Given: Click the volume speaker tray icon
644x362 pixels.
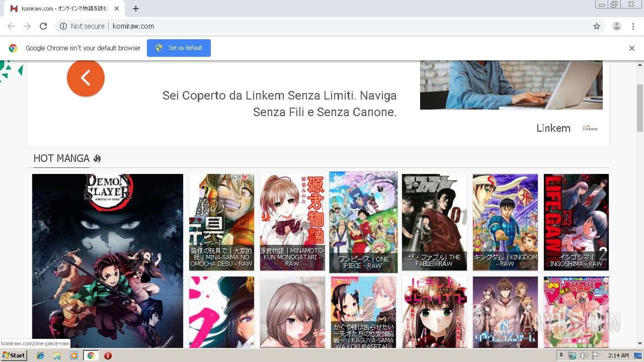Looking at the screenshot, I should click(584, 355).
